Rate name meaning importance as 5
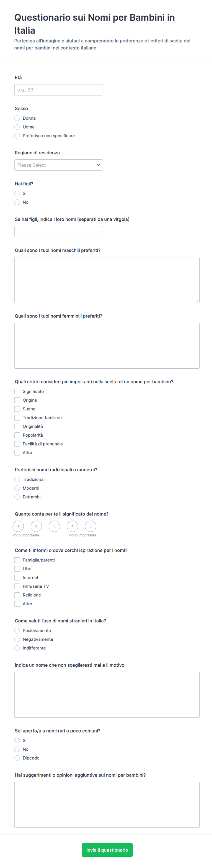Viewport: 212px width, 868px height. point(90,526)
